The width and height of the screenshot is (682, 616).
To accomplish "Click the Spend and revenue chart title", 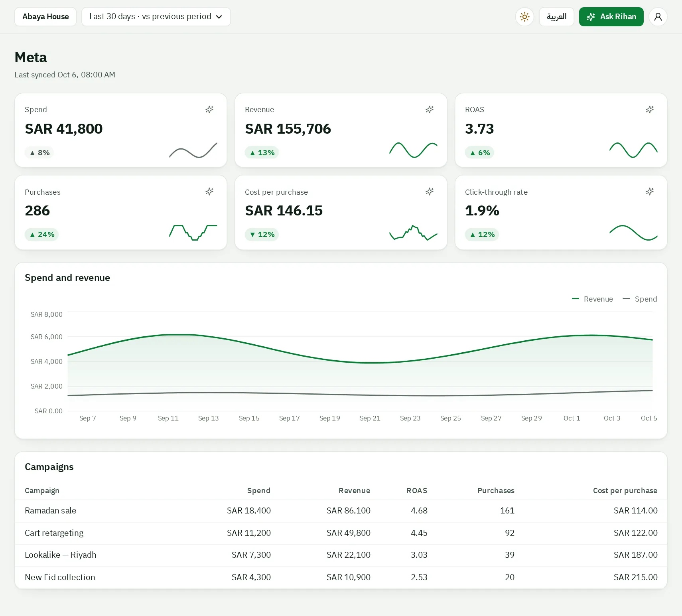I will pos(67,278).
